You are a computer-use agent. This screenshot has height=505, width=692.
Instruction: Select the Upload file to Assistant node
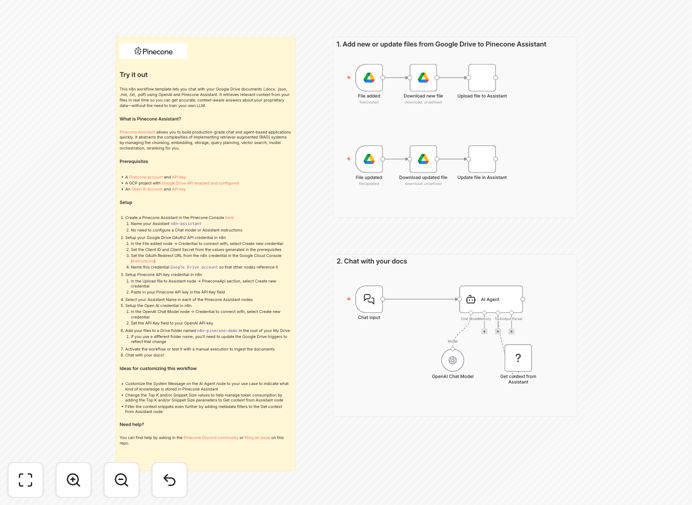[x=482, y=78]
